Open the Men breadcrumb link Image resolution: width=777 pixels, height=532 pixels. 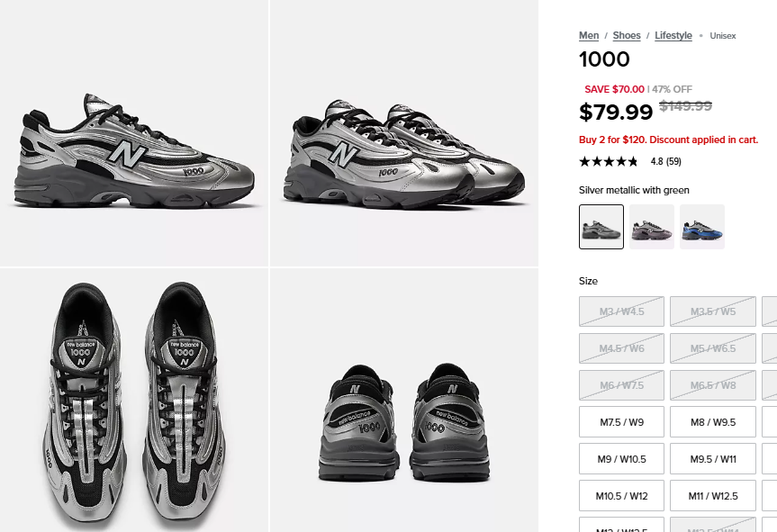(589, 36)
